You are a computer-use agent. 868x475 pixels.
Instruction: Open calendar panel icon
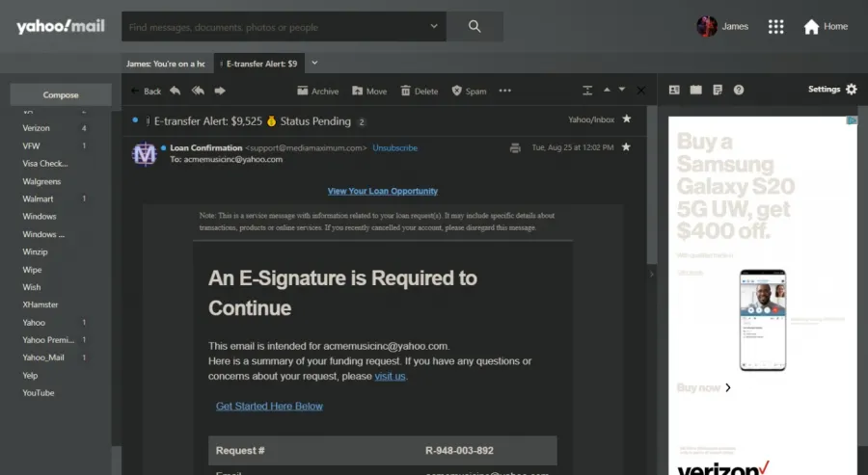[x=695, y=90]
